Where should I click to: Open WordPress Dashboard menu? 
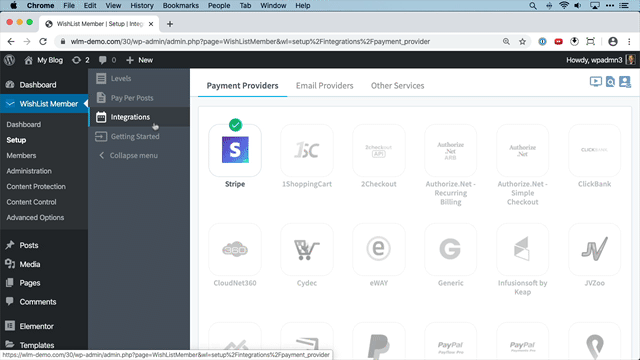click(44, 85)
